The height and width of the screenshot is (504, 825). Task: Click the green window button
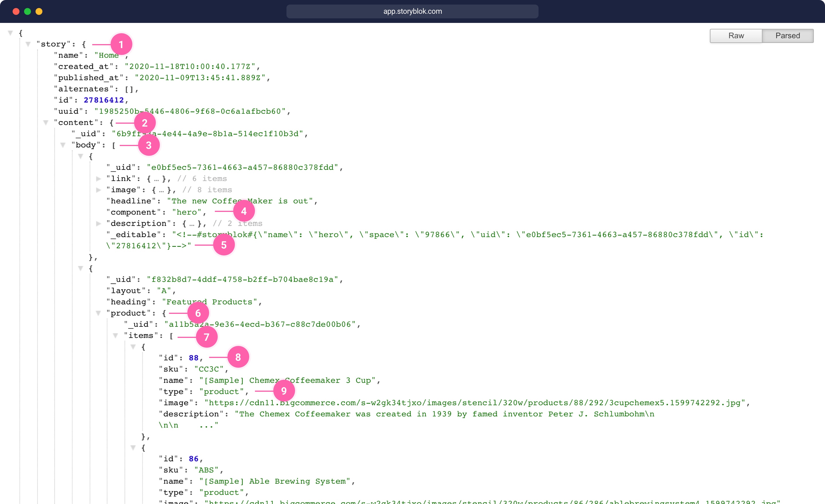27,11
